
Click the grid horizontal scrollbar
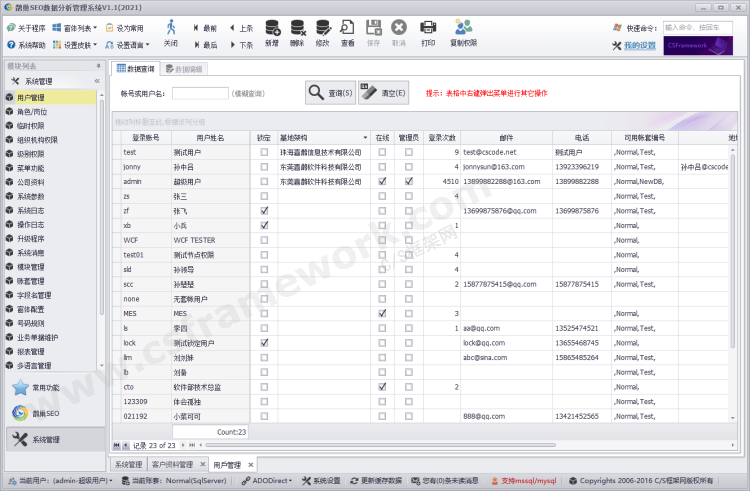click(380, 445)
